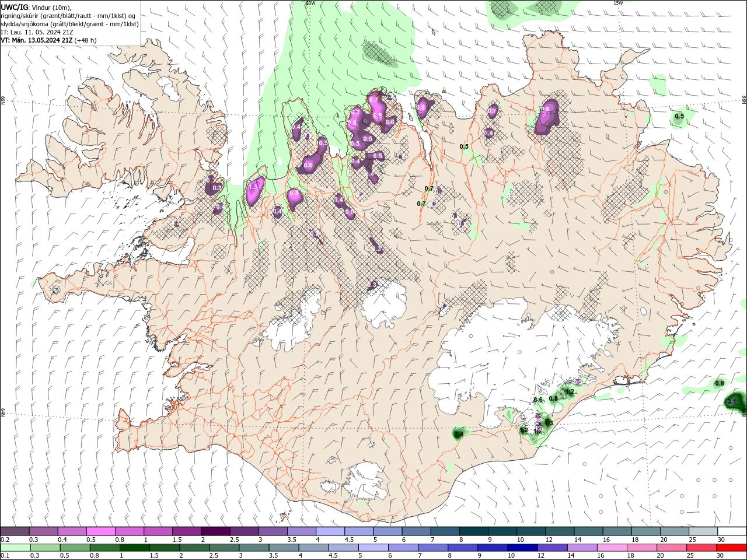Click the 1.5–2 plum swatch in upper legend row

(x=187, y=531)
